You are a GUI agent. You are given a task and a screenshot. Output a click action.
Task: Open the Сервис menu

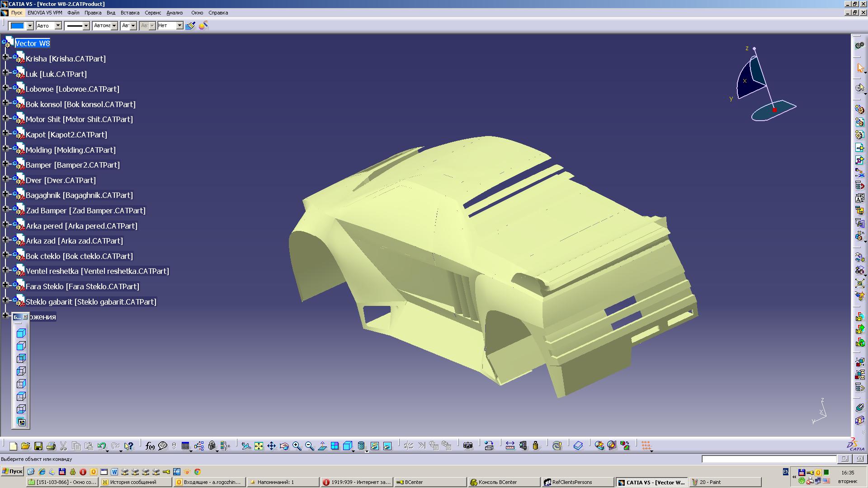tap(153, 13)
